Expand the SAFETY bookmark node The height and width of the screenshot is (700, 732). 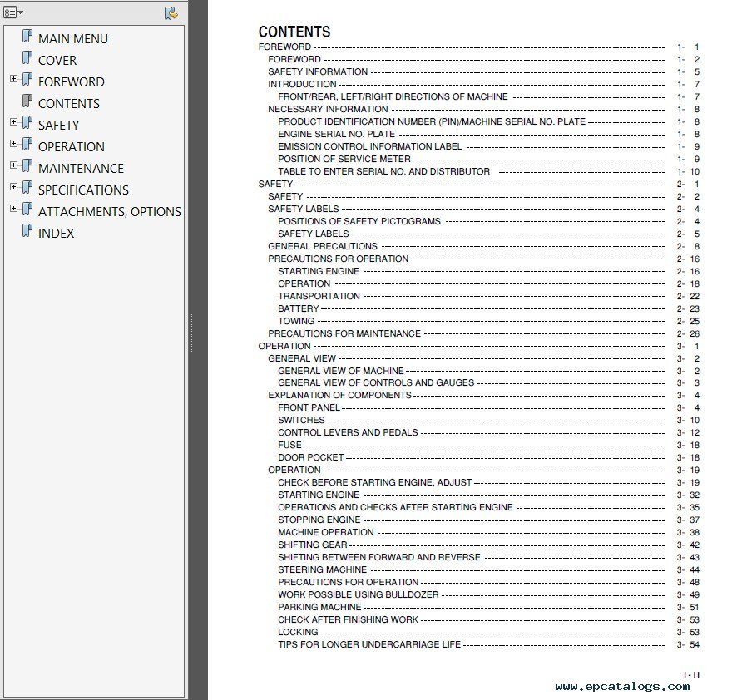[x=13, y=122]
